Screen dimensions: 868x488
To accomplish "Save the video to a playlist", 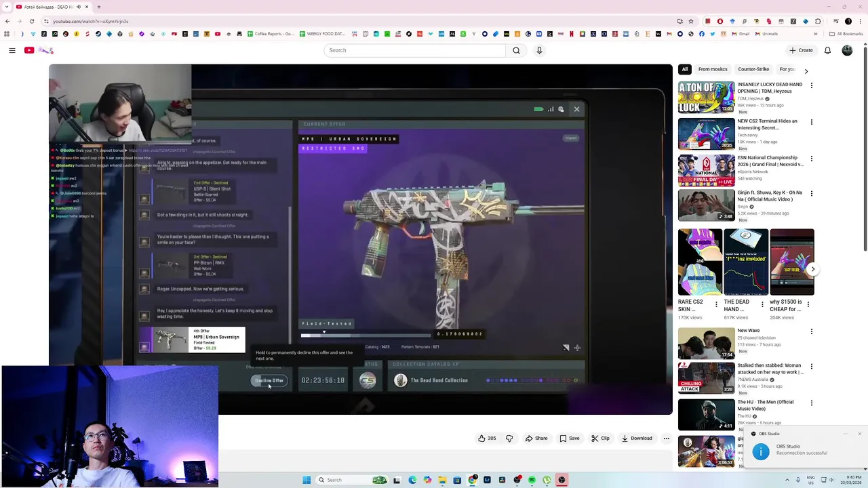I will [x=569, y=439].
